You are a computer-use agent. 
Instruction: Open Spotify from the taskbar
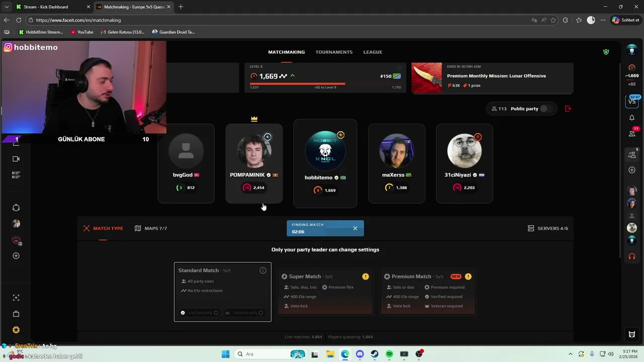point(389,354)
